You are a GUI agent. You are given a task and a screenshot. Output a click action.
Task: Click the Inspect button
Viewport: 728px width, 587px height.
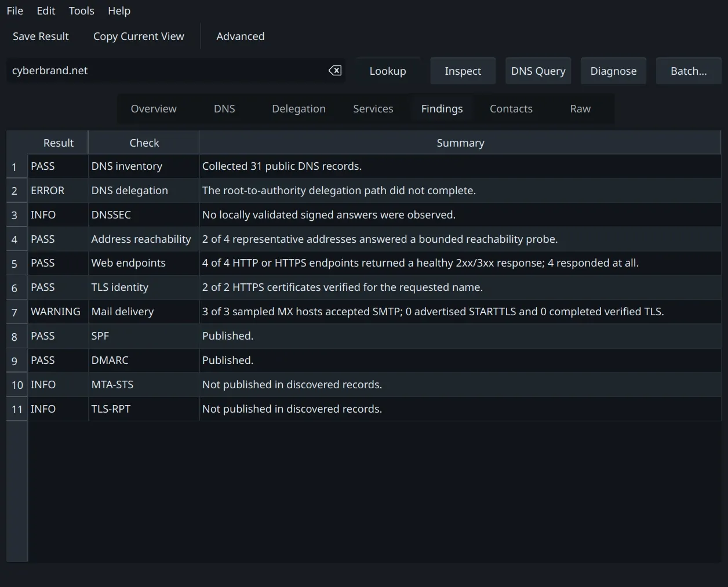[463, 71]
